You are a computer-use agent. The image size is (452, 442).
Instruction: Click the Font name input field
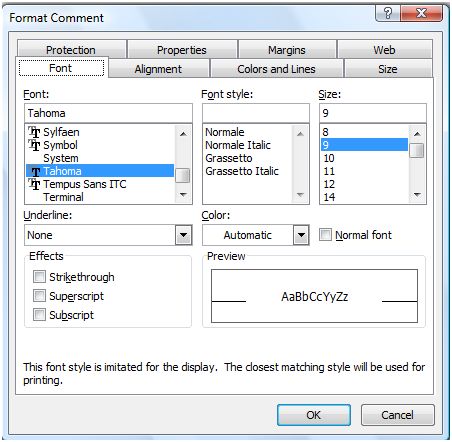pyautogui.click(x=108, y=113)
